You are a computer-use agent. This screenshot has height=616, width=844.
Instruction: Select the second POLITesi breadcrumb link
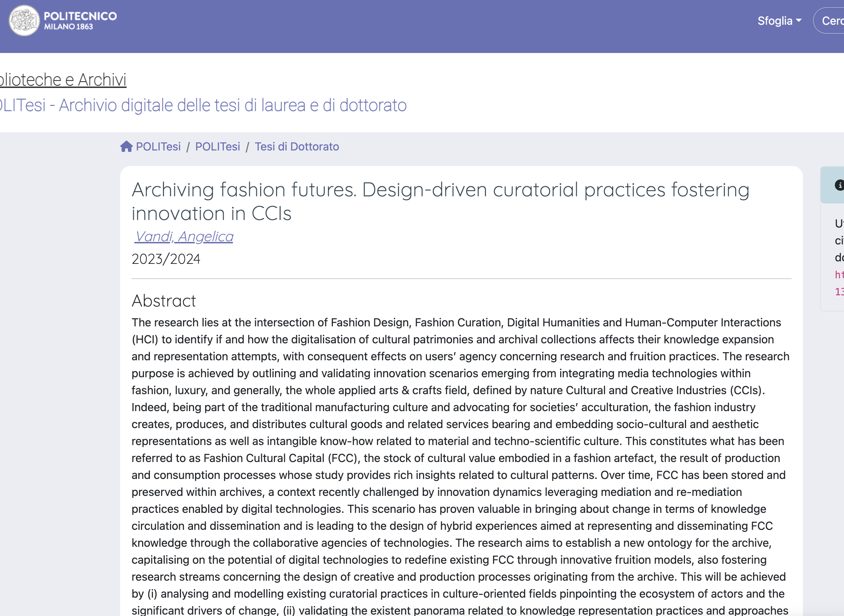click(x=217, y=147)
